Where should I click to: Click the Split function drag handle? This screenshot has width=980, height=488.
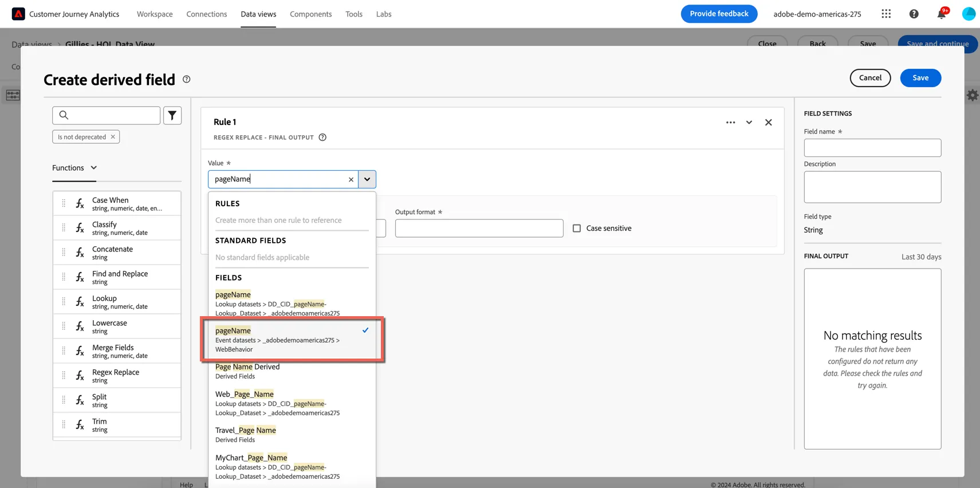pyautogui.click(x=64, y=400)
